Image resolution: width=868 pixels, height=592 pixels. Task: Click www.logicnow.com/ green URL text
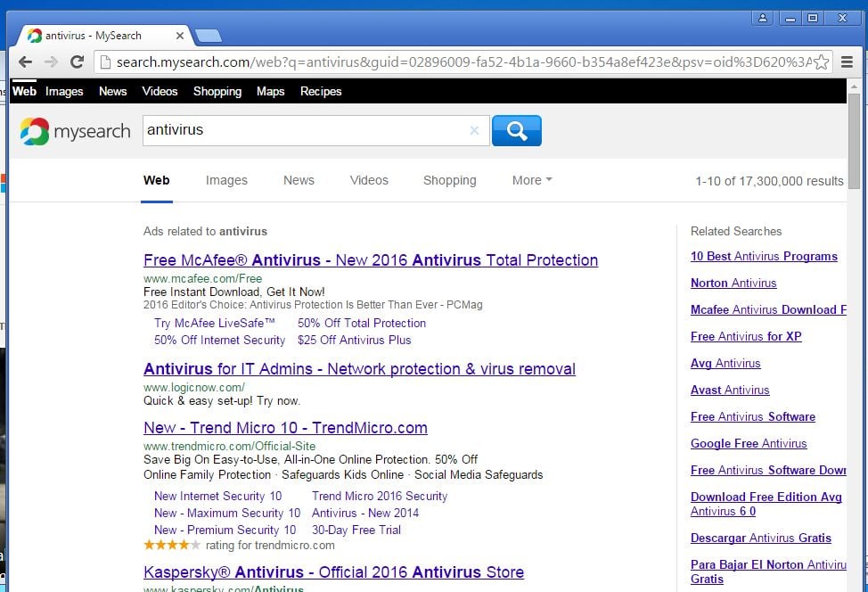pyautogui.click(x=193, y=387)
